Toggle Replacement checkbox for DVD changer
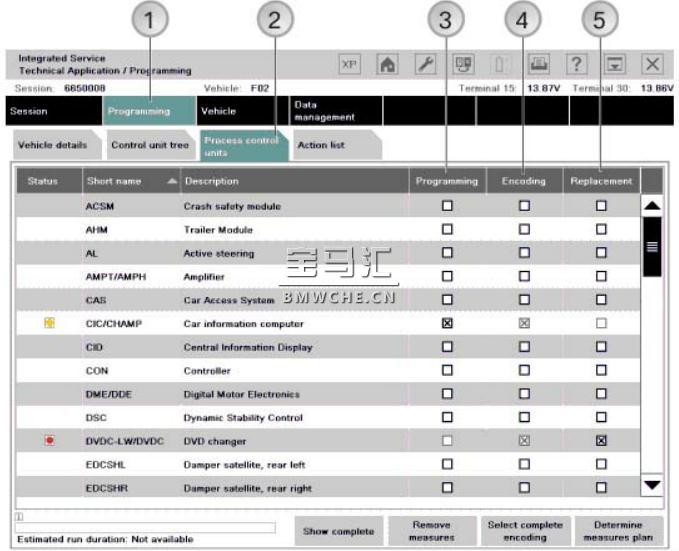 click(601, 441)
